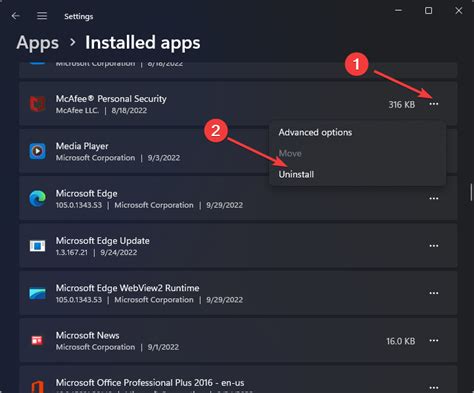Click the app list vertical scrollbar thumb

471,192
